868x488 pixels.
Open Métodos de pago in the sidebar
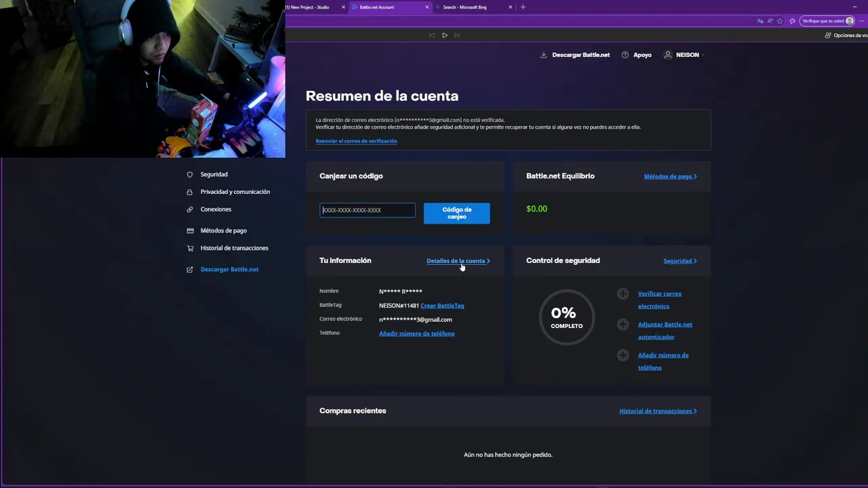224,230
